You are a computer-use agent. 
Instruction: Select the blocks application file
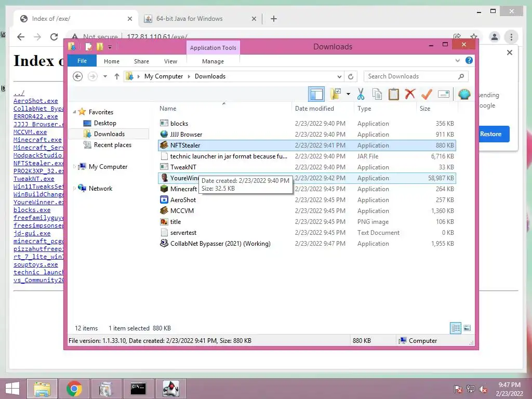pos(307,123)
